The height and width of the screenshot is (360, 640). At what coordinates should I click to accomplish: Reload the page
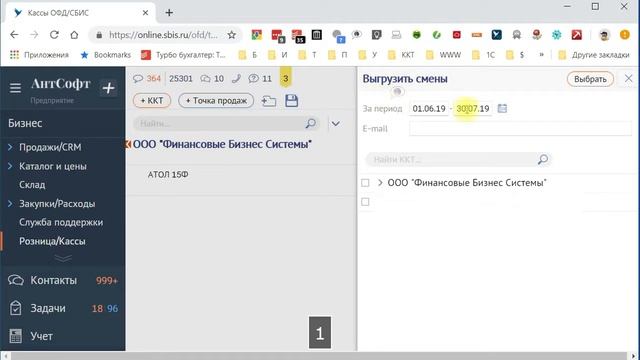54,35
